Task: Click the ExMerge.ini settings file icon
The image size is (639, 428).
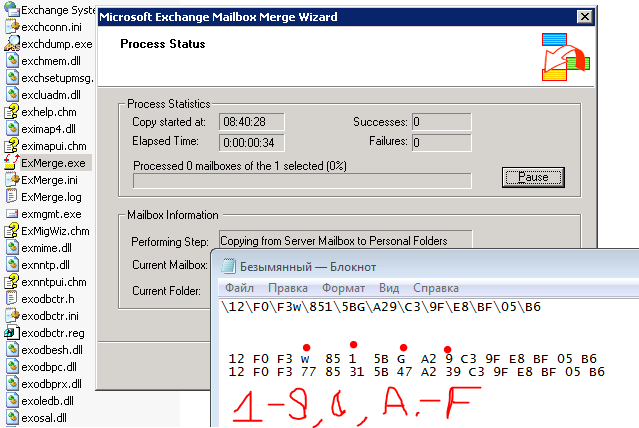Action: 12,180
